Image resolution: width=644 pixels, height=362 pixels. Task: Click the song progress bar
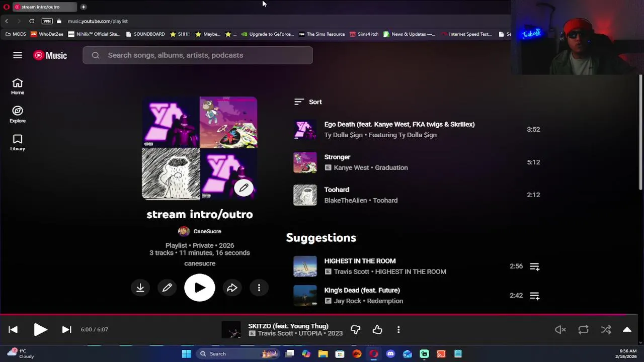[319, 315]
